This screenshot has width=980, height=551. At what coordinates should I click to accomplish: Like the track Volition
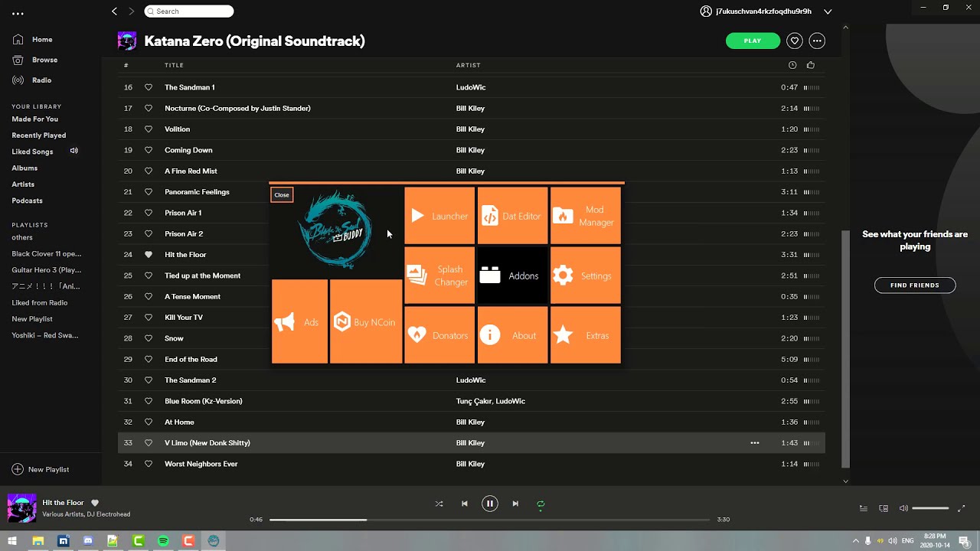point(149,129)
